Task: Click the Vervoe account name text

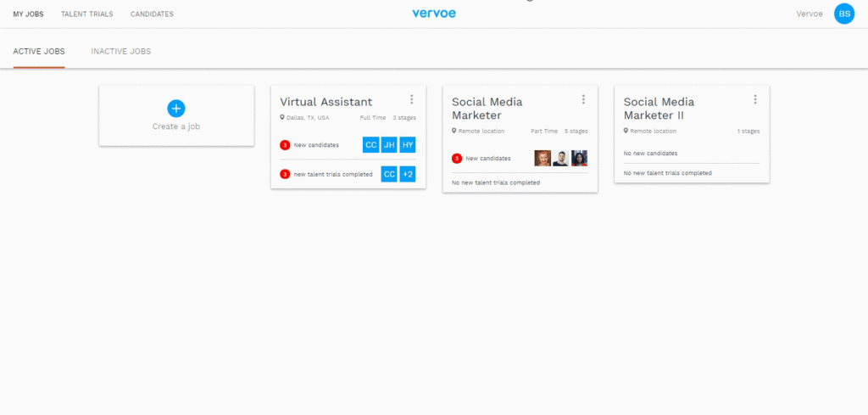Action: tap(810, 14)
